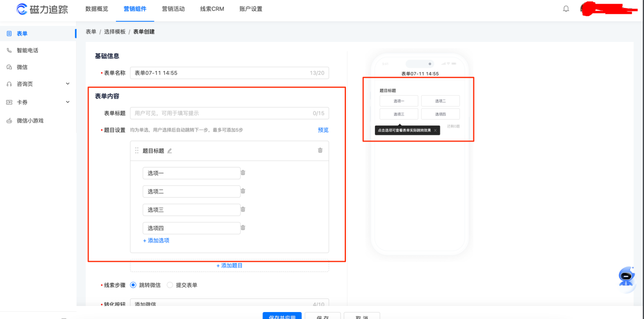The width and height of the screenshot is (644, 319).
Task: Delete 选项四 with its trash icon
Action: 243,228
